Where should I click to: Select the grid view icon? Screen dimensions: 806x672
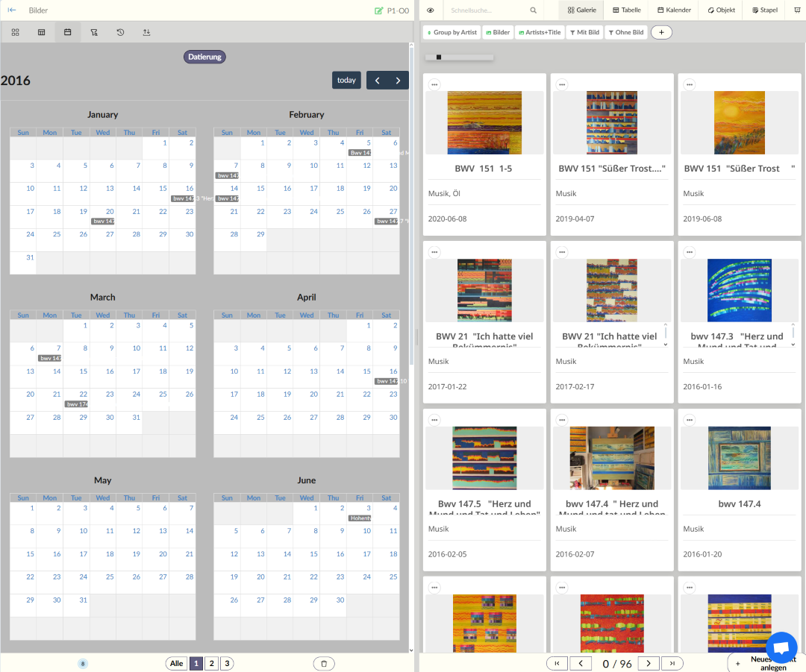[15, 32]
